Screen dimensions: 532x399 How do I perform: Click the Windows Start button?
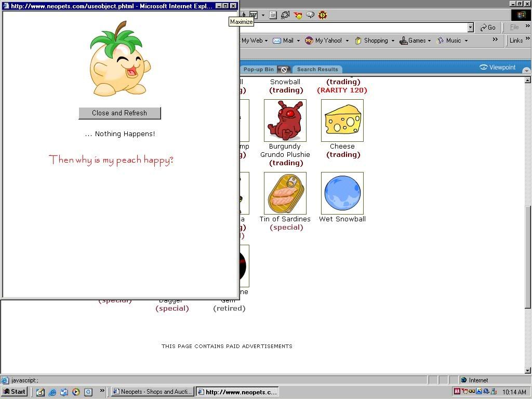pyautogui.click(x=14, y=392)
